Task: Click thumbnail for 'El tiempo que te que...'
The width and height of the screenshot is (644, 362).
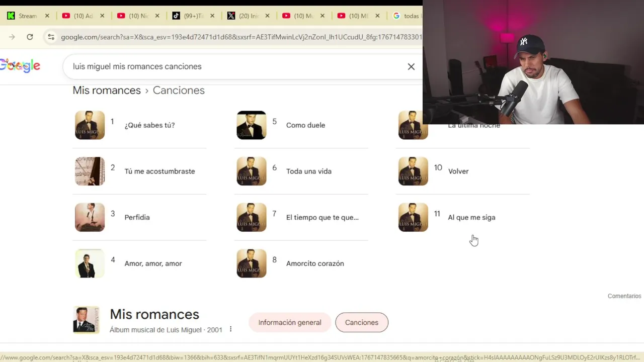Action: click(252, 217)
